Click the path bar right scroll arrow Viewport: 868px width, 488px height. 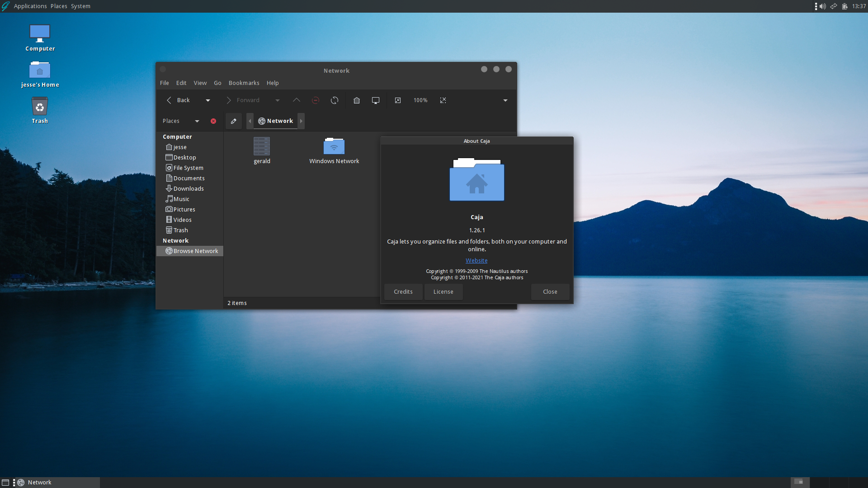point(301,121)
